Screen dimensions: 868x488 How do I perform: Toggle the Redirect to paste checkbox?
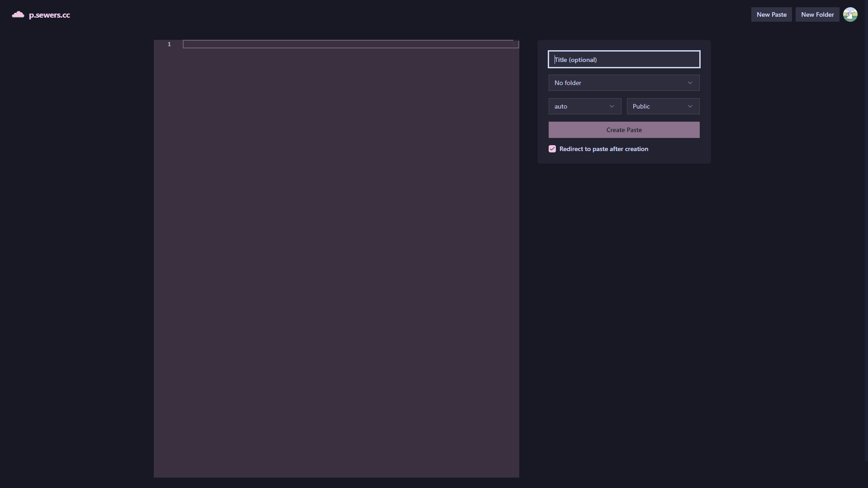click(x=552, y=149)
